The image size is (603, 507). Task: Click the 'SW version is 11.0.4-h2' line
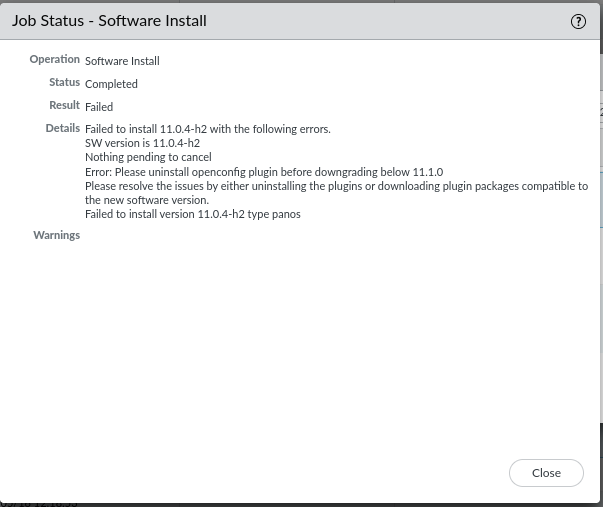[142, 143]
